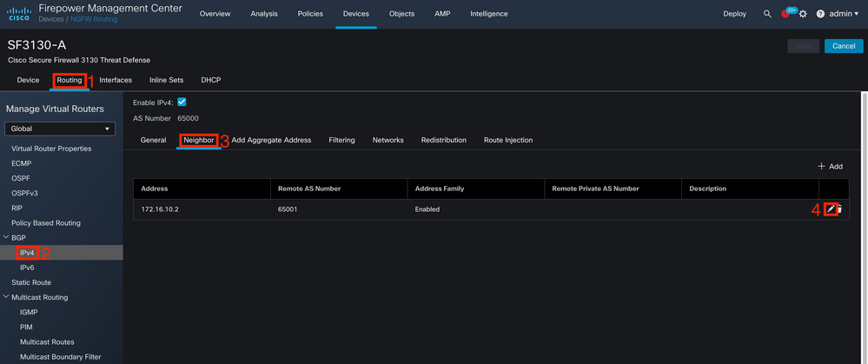Open RIP routing settings
This screenshot has height=364, width=868.
coord(17,208)
